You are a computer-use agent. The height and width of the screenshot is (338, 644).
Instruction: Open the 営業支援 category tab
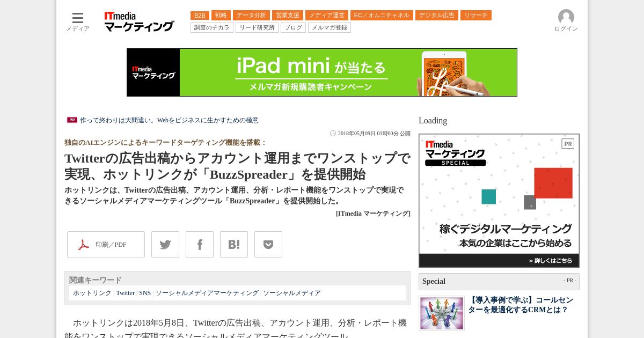[x=288, y=16]
